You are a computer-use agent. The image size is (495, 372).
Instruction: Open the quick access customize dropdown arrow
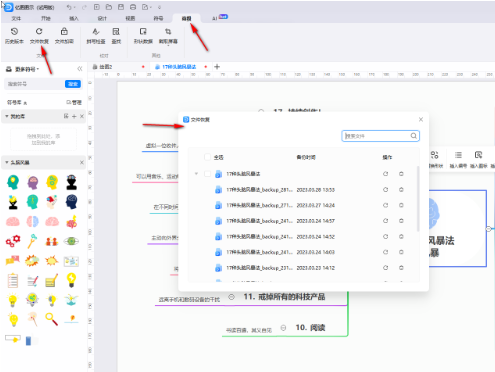(x=159, y=7)
